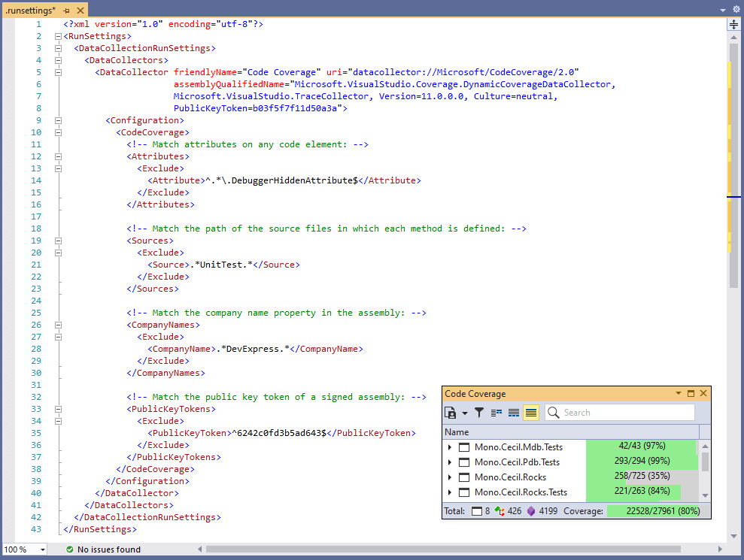
Task: Click the first column view icon in Code Coverage
Action: point(497,412)
